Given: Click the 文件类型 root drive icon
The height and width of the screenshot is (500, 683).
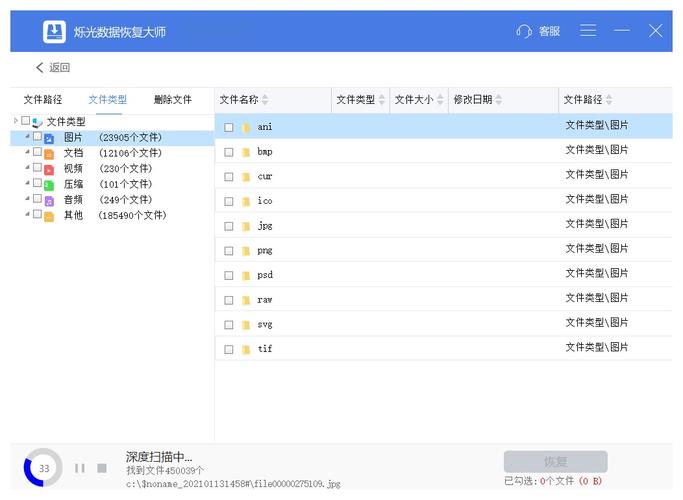Looking at the screenshot, I should (x=37, y=122).
